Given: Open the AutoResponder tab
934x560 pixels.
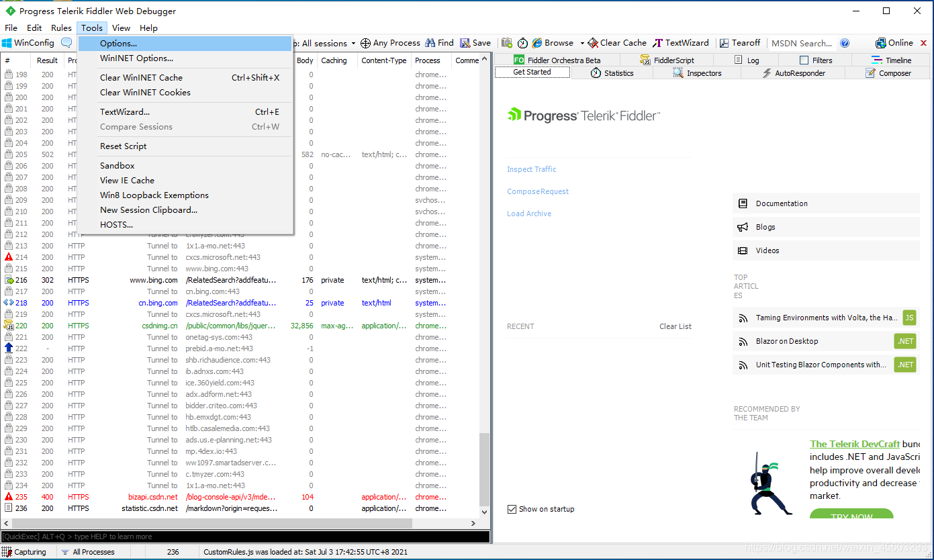Looking at the screenshot, I should [793, 73].
